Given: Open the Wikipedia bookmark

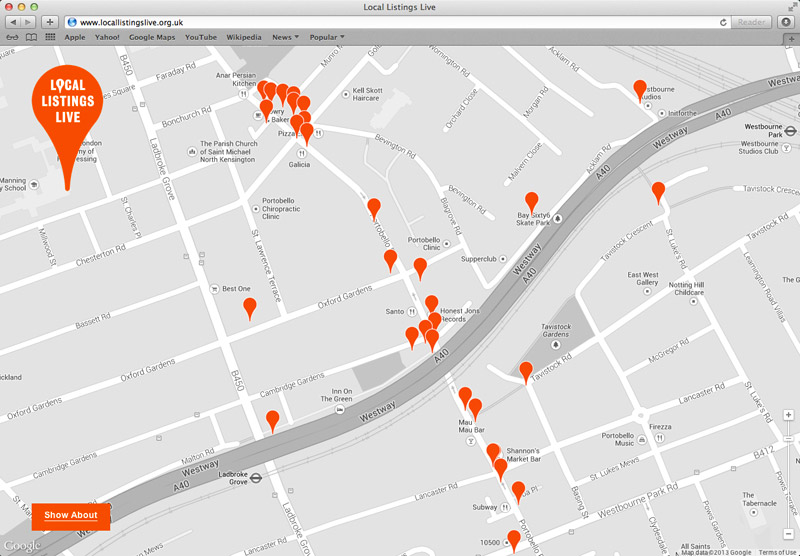Looking at the screenshot, I should click(244, 37).
